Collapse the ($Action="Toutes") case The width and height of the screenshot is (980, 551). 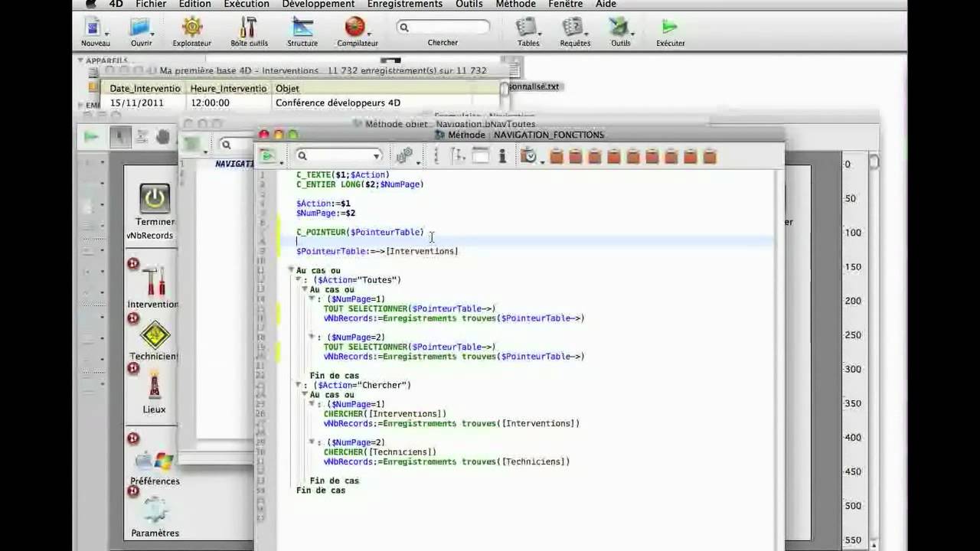(298, 280)
